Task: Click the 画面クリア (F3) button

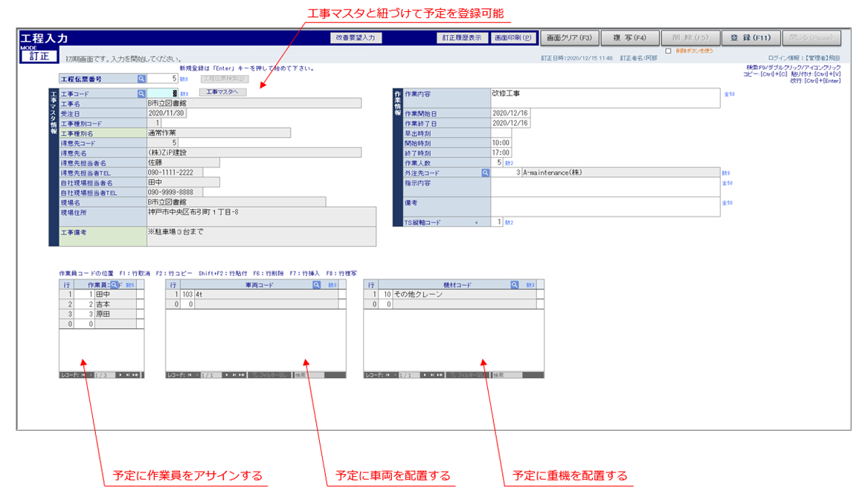Action: point(570,38)
